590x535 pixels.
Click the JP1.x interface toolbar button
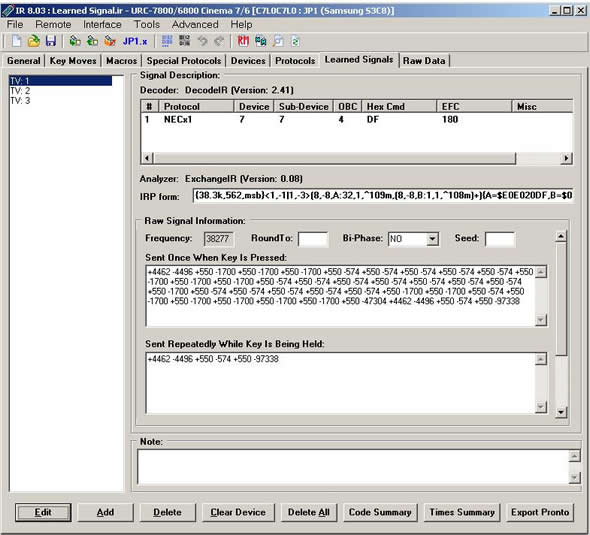[135, 41]
